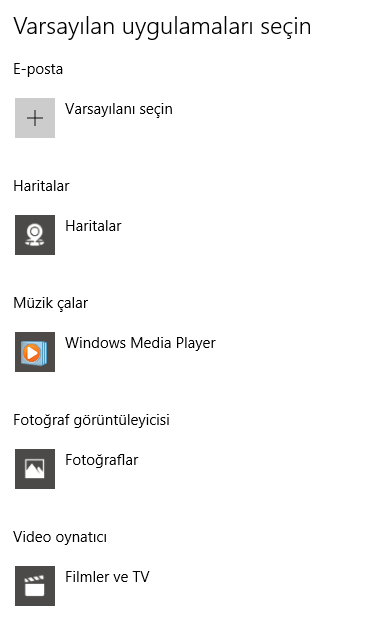
Task: Click the "Fotoğraf görüntüleyicisi" section heading
Action: pos(91,420)
